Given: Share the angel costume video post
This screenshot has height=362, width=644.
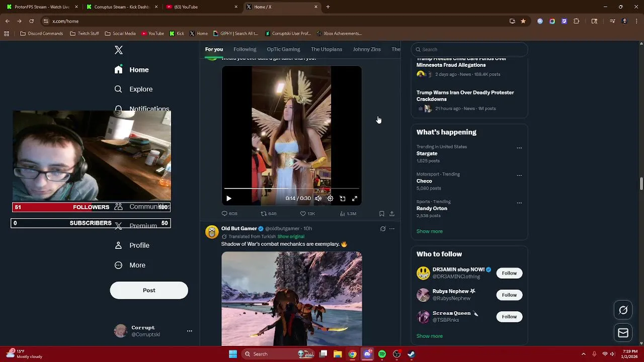Looking at the screenshot, I should coord(392,214).
